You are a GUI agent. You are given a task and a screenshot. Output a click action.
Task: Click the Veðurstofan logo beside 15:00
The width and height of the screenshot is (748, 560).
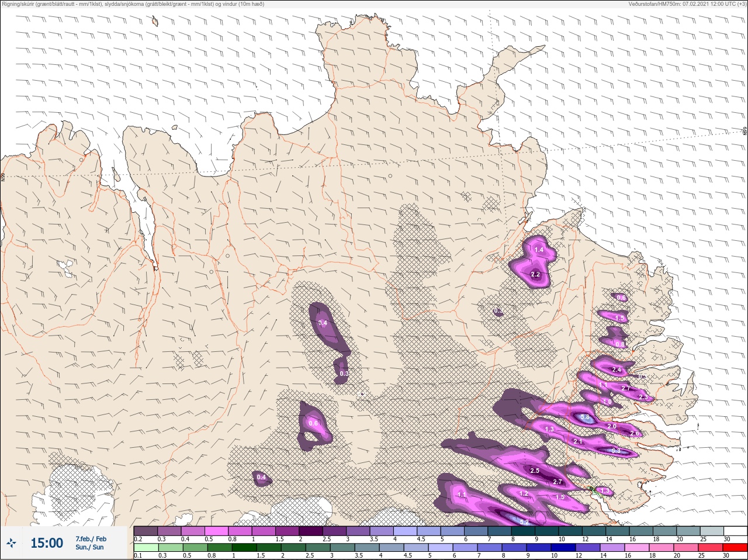click(x=11, y=543)
